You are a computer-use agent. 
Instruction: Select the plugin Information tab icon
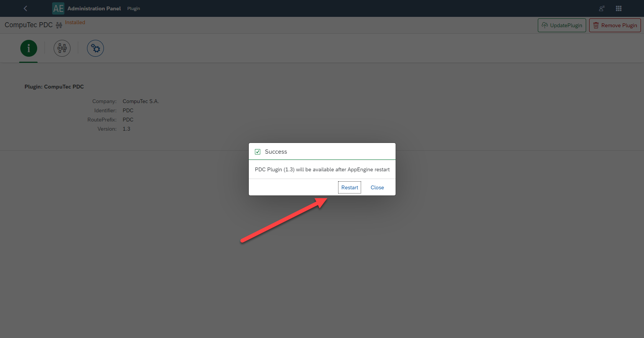tap(29, 48)
